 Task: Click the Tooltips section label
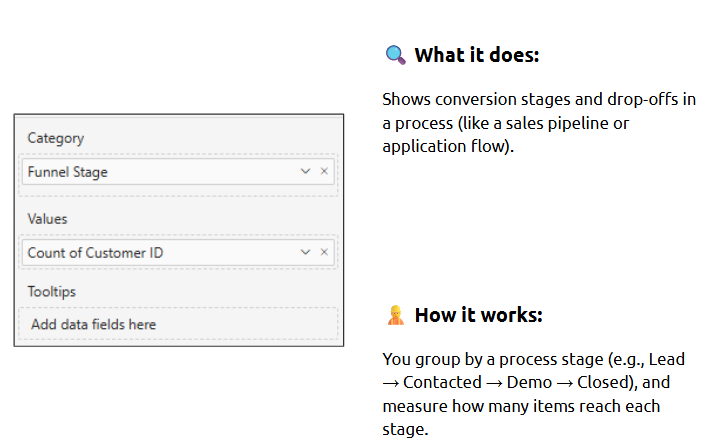click(52, 291)
